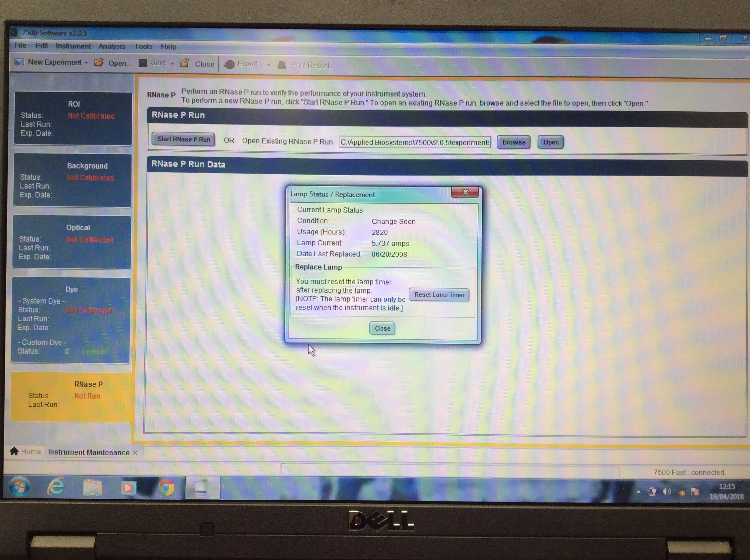
Task: Select the Analysis menu item
Action: (112, 46)
